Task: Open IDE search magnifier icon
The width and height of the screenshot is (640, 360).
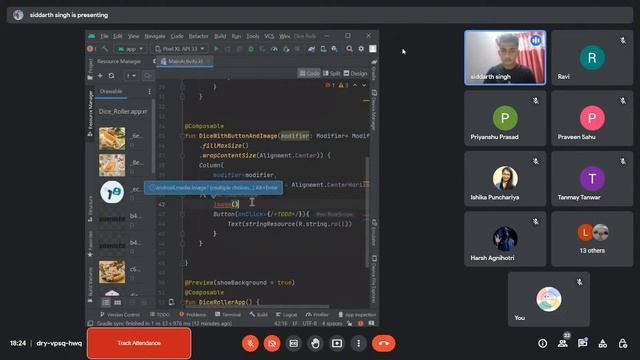Action: 349,49
